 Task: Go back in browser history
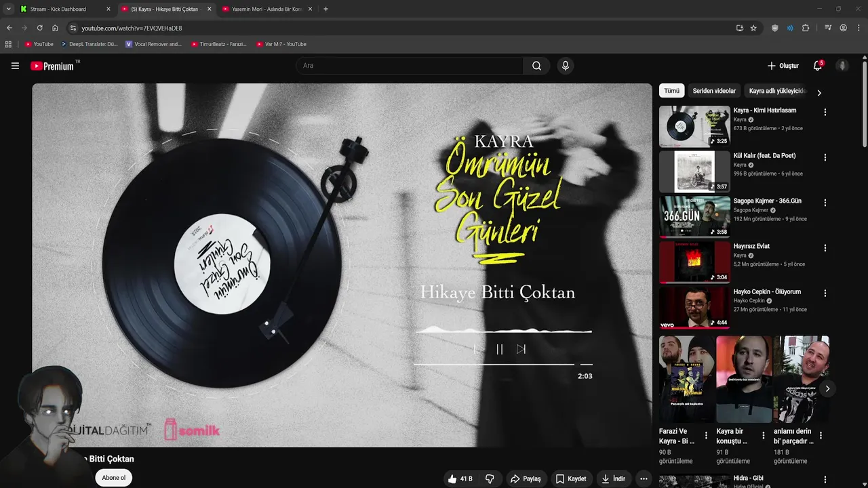click(x=9, y=28)
